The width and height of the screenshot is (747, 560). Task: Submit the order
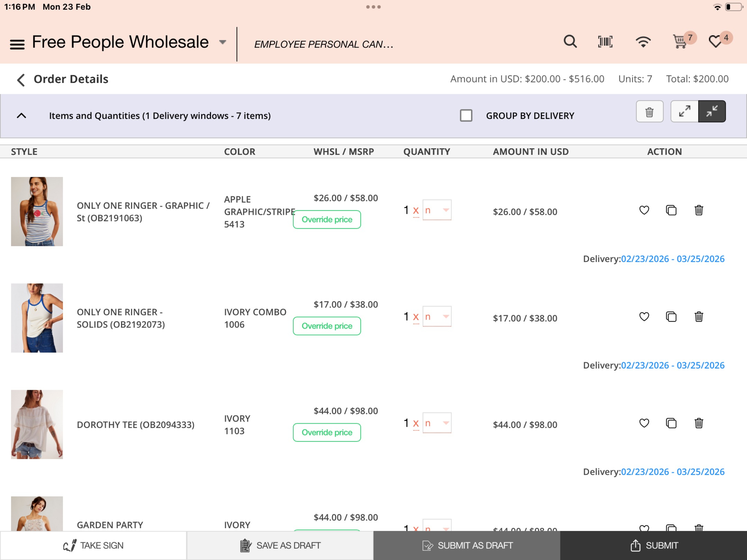[x=653, y=545]
